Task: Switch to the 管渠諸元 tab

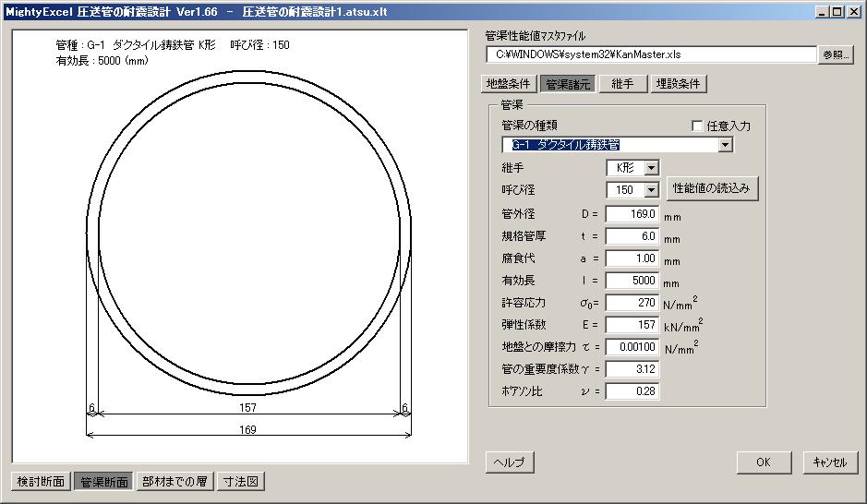Action: 568,84
